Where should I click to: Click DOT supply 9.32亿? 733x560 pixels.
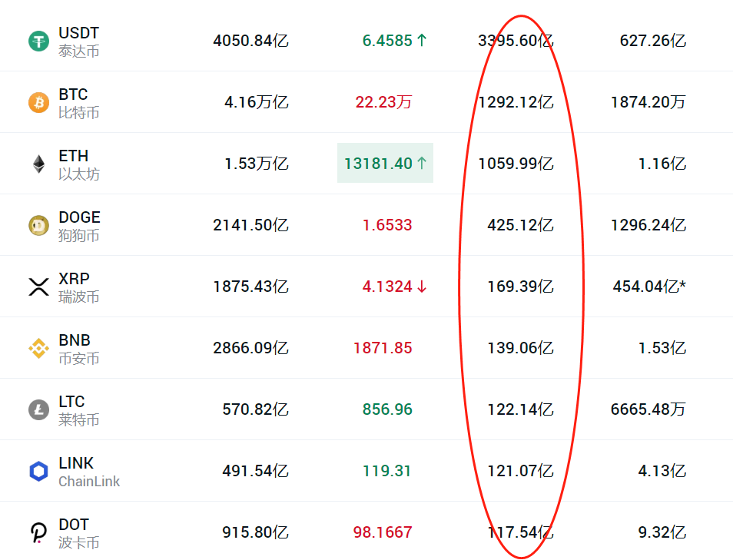(662, 532)
